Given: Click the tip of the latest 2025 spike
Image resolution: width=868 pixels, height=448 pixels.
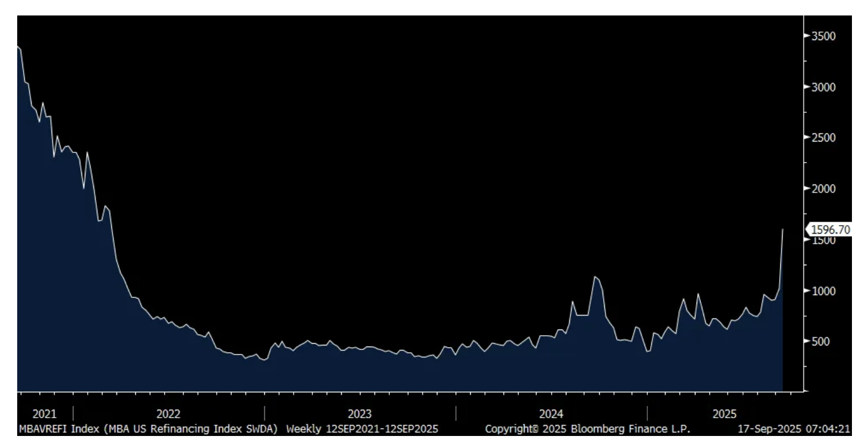Looking at the screenshot, I should point(783,229).
